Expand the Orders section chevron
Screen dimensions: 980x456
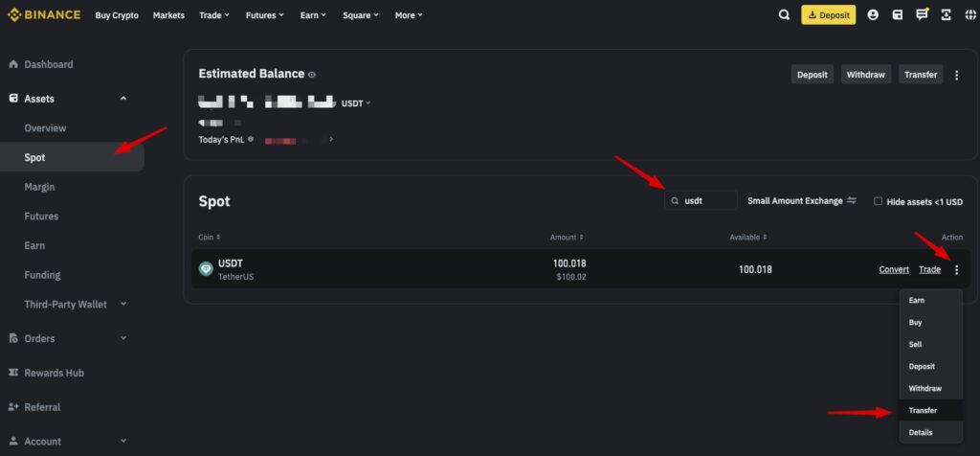(x=123, y=338)
